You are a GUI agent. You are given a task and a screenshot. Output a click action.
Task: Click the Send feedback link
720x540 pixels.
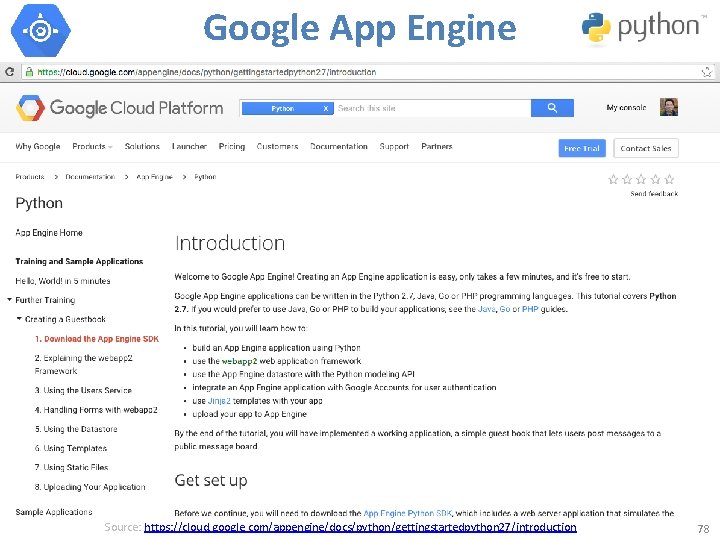click(654, 194)
